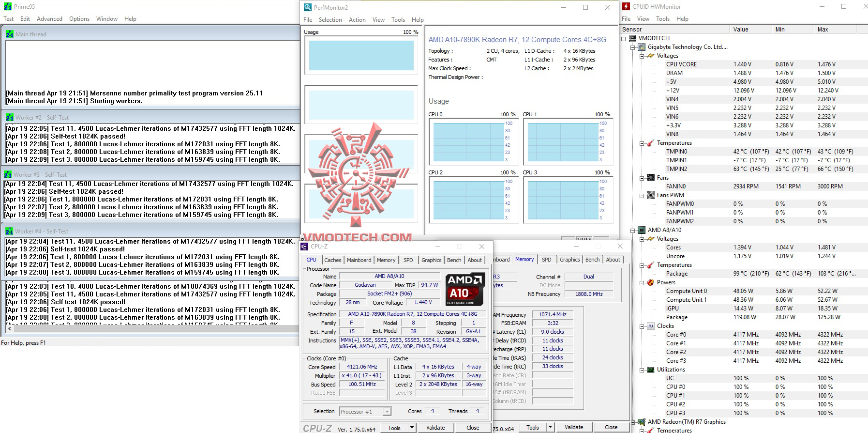Click the Voltages icon under Gigabyte Technology
The width and height of the screenshot is (868, 433).
[651, 56]
